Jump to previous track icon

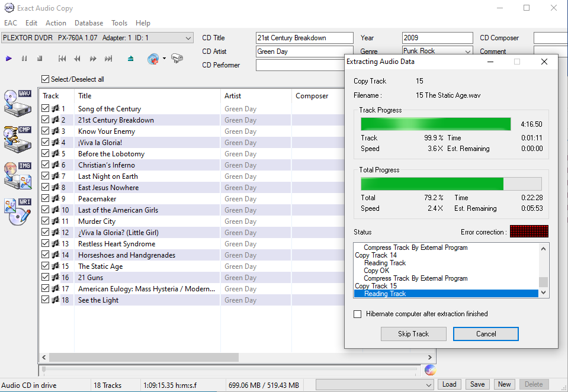(x=62, y=59)
